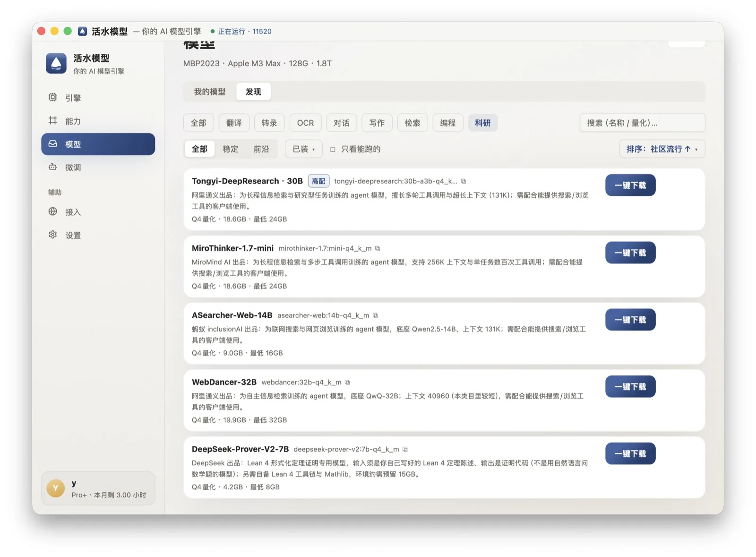Click the 搜索 (名称 / 量化) search field
Viewport: 756px width, 557px height.
click(x=642, y=123)
